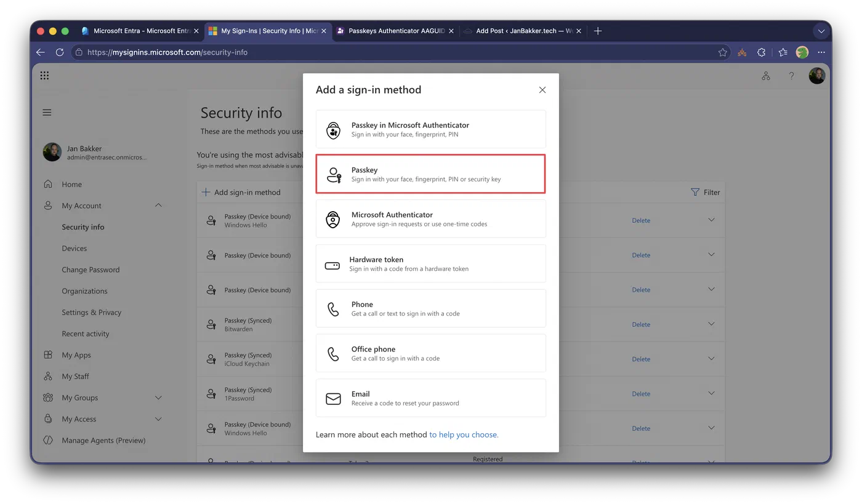This screenshot has width=862, height=504.
Task: Bookmark page with the star icon
Action: 723,52
